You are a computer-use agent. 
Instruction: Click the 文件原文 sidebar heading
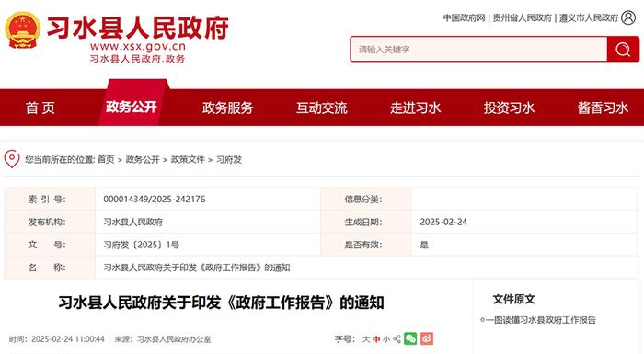point(513,299)
